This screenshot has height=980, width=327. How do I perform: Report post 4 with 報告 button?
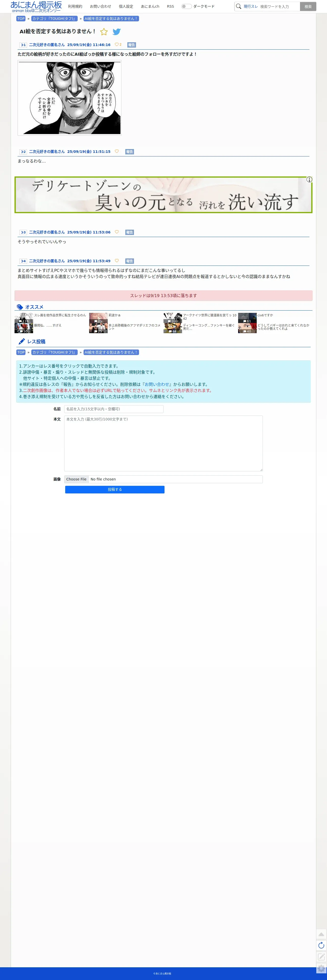coord(130,261)
